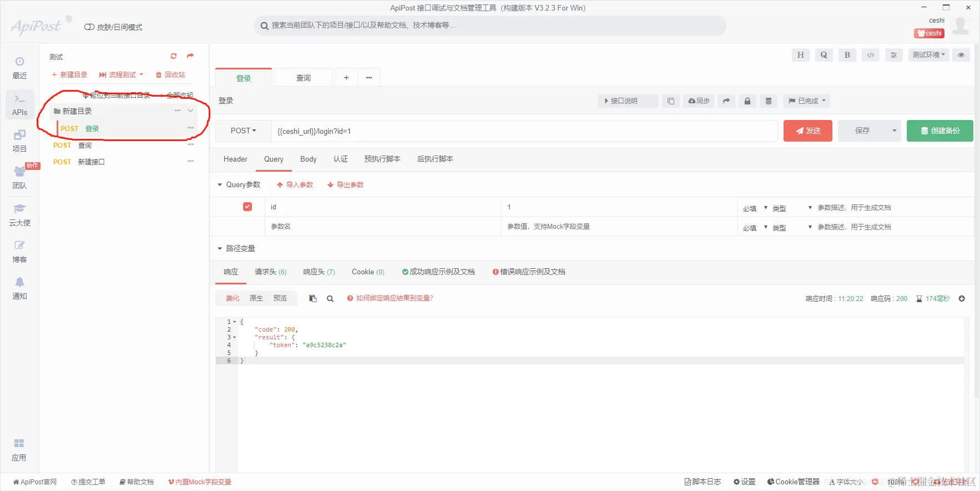This screenshot has width=980, height=491.
Task: Switch to the 响应头 (7) response tab
Action: pos(319,272)
